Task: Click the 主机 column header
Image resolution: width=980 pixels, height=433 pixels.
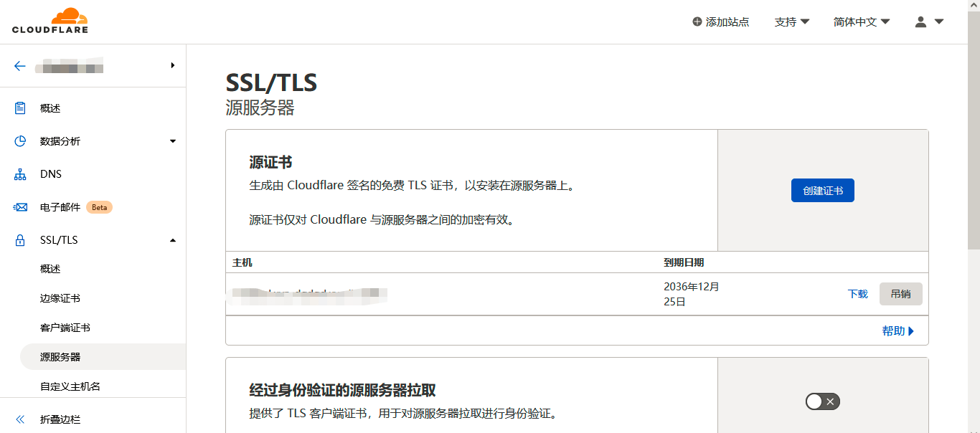Action: point(242,262)
